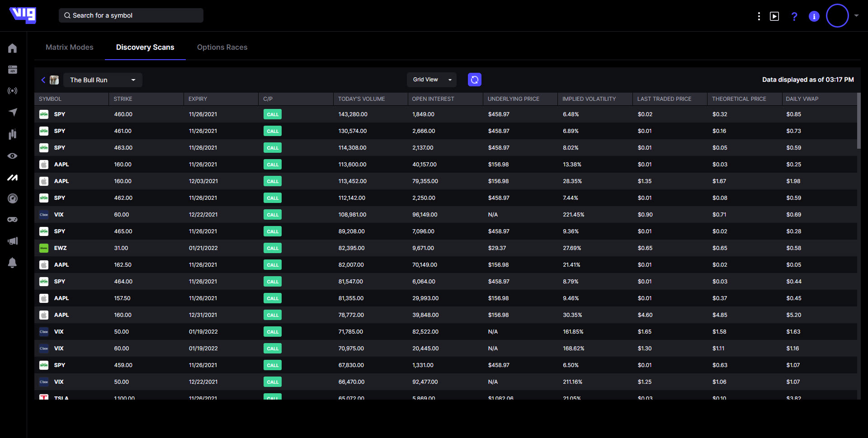Image resolution: width=868 pixels, height=438 pixels.
Task: Click underlying price $29.37
Action: coord(497,248)
